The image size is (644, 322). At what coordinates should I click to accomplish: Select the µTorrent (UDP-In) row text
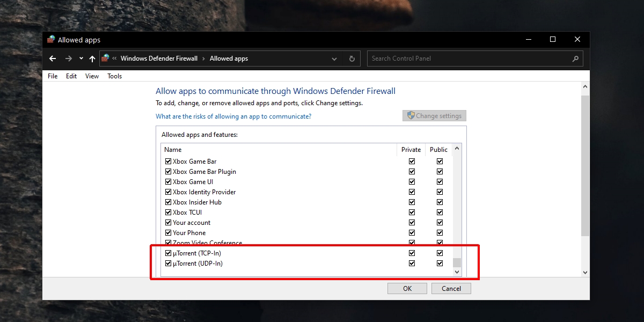click(x=197, y=264)
